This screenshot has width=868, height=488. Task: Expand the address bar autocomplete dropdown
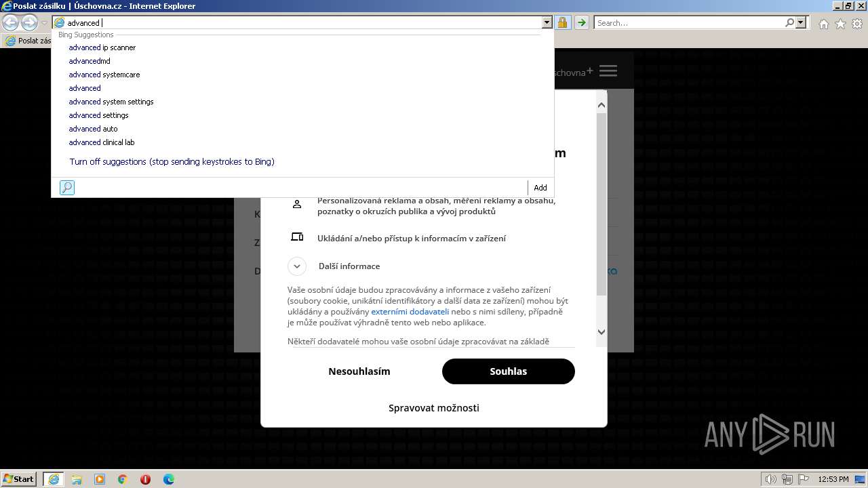pyautogui.click(x=547, y=23)
